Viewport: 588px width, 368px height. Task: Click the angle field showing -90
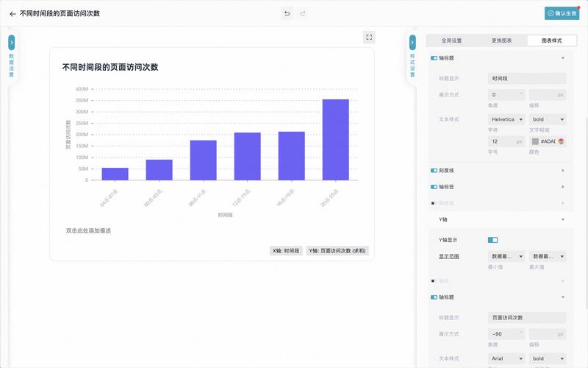[506, 334]
